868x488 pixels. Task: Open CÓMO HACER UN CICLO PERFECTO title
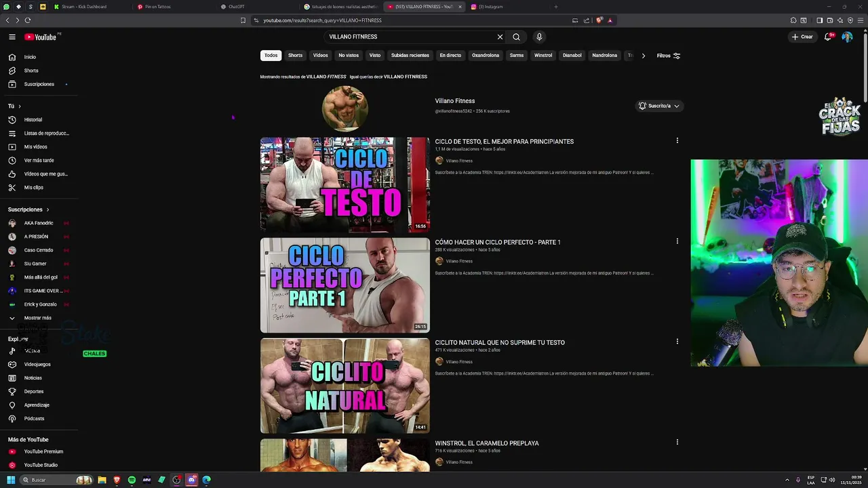498,242
